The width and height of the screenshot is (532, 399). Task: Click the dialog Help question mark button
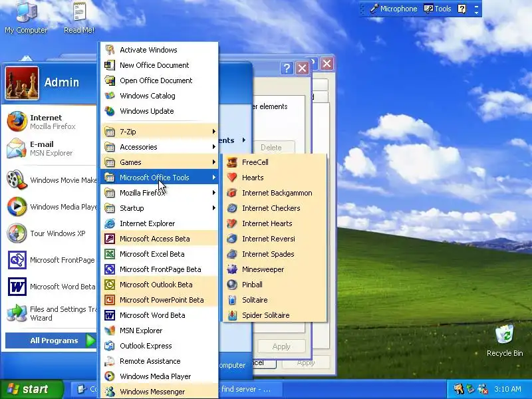tap(287, 68)
